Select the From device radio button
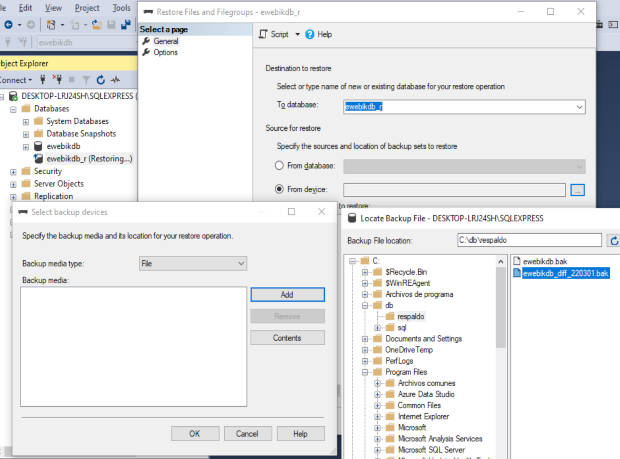Screen dimensions: 620x459 tap(279, 189)
